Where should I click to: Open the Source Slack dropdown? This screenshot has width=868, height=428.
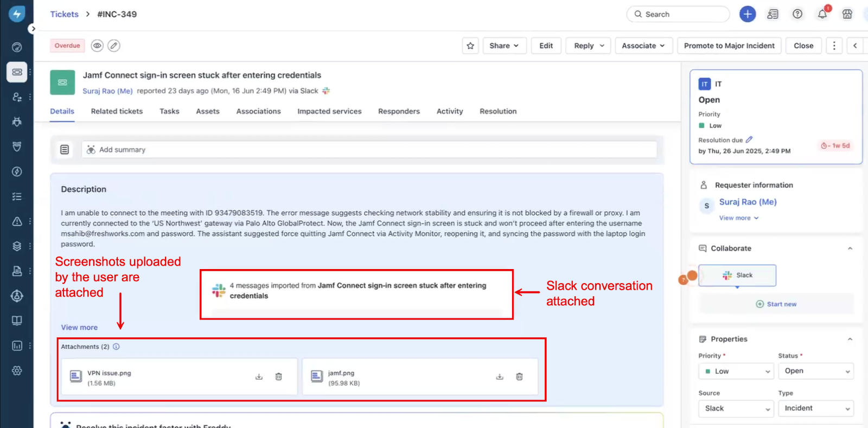[x=736, y=408]
